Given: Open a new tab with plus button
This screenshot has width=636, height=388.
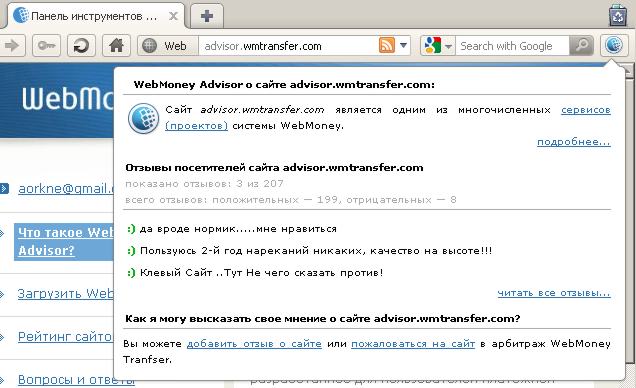Looking at the screenshot, I should click(207, 16).
